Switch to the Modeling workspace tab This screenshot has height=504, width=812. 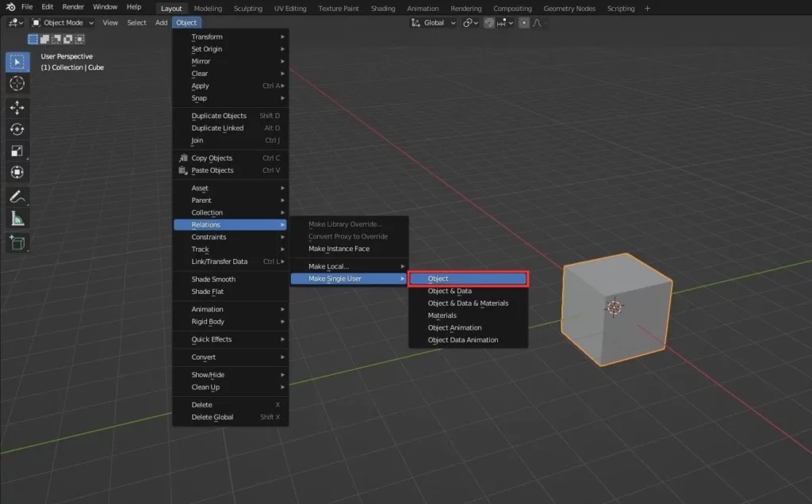click(x=208, y=9)
